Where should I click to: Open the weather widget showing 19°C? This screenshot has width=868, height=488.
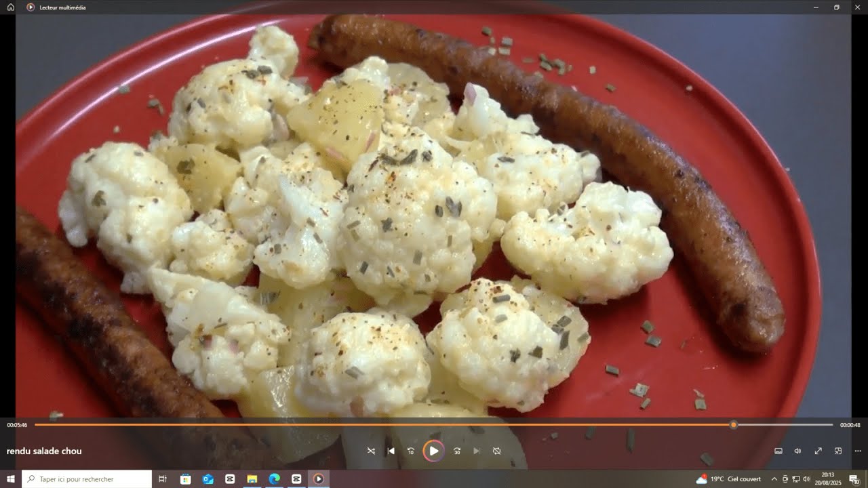click(x=728, y=479)
